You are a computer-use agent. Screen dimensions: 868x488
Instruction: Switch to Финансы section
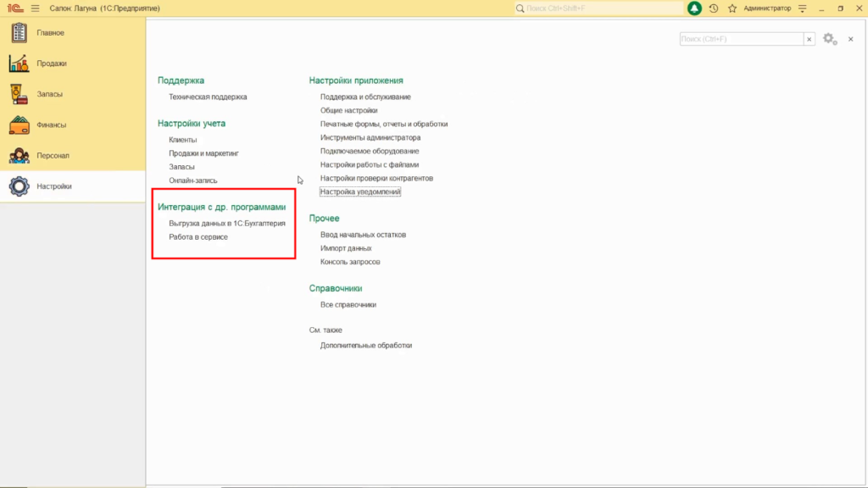tap(73, 125)
